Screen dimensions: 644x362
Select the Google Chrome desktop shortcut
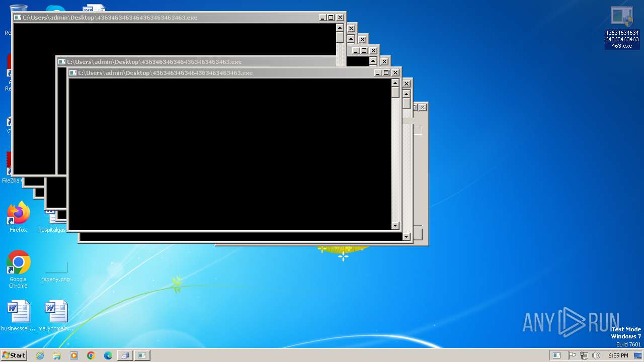click(x=18, y=269)
